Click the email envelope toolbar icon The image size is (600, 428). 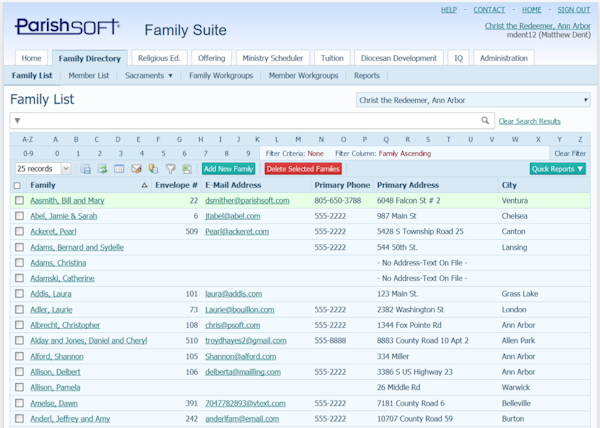pyautogui.click(x=136, y=169)
